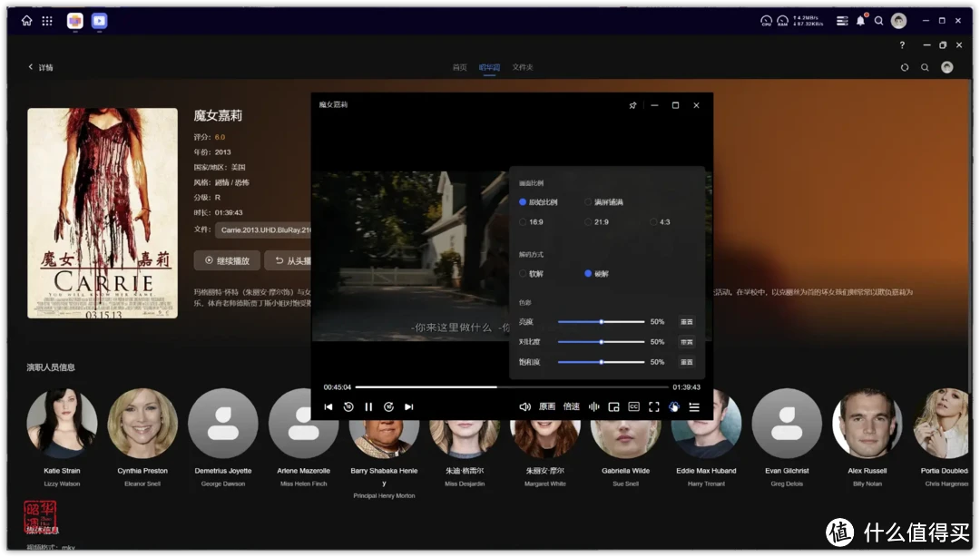This screenshot has width=980, height=557.
Task: Pin the 魔女嘉莉 player window on top
Action: (632, 105)
